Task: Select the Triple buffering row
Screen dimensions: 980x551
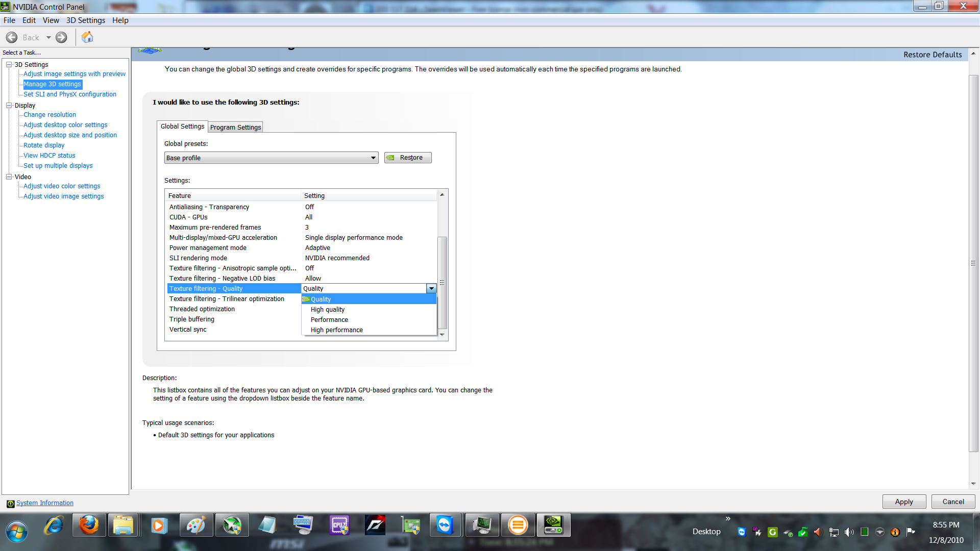Action: pos(234,319)
